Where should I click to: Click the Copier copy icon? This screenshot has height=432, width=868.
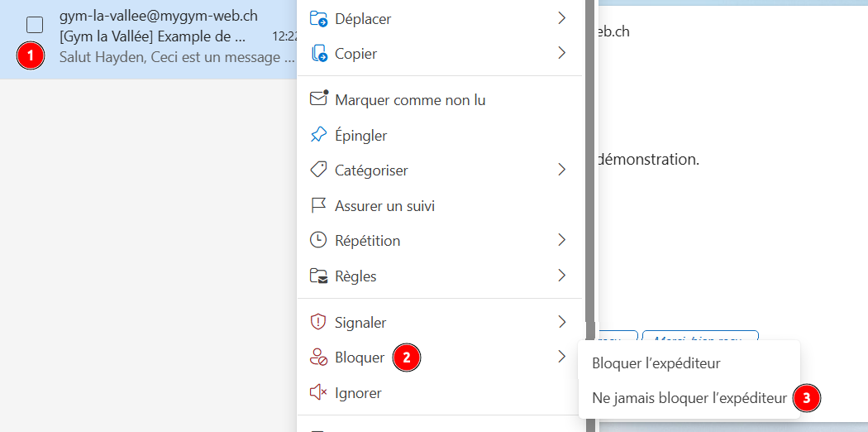tap(318, 54)
